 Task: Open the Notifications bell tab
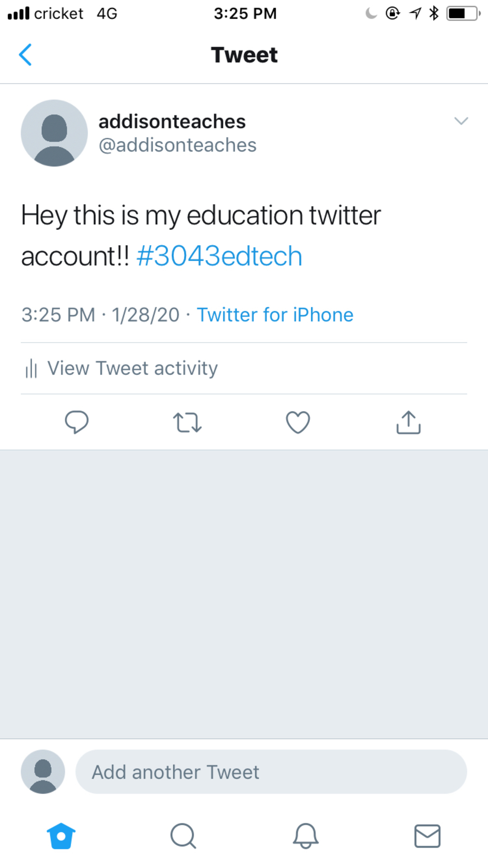click(305, 836)
